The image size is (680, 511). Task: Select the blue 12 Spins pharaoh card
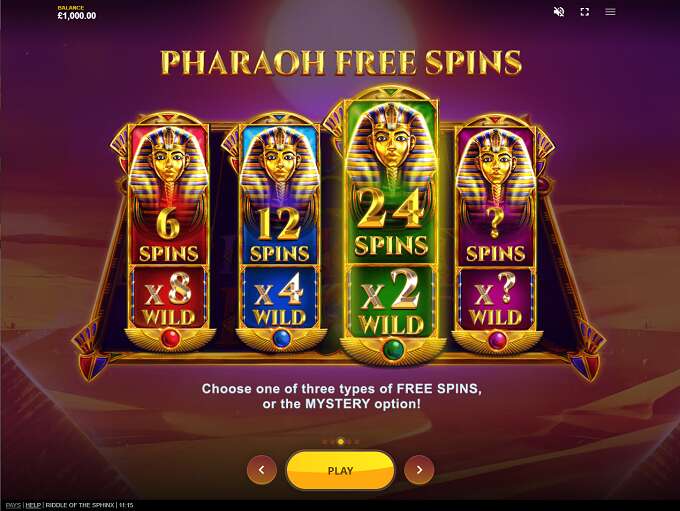point(280,232)
